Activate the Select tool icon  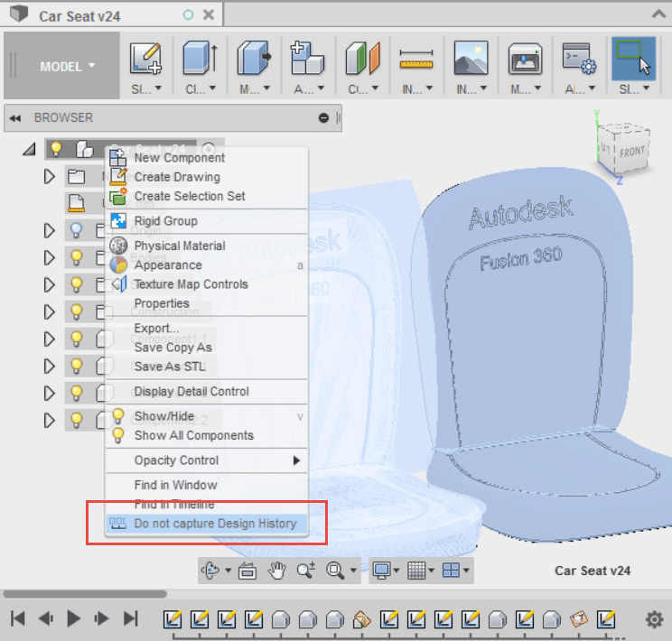point(633,59)
